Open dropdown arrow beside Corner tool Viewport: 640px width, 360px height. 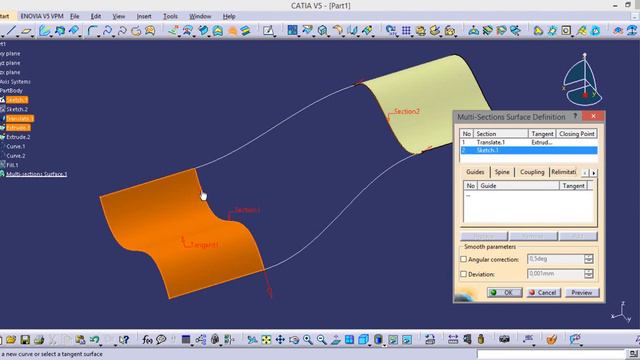coord(98,36)
